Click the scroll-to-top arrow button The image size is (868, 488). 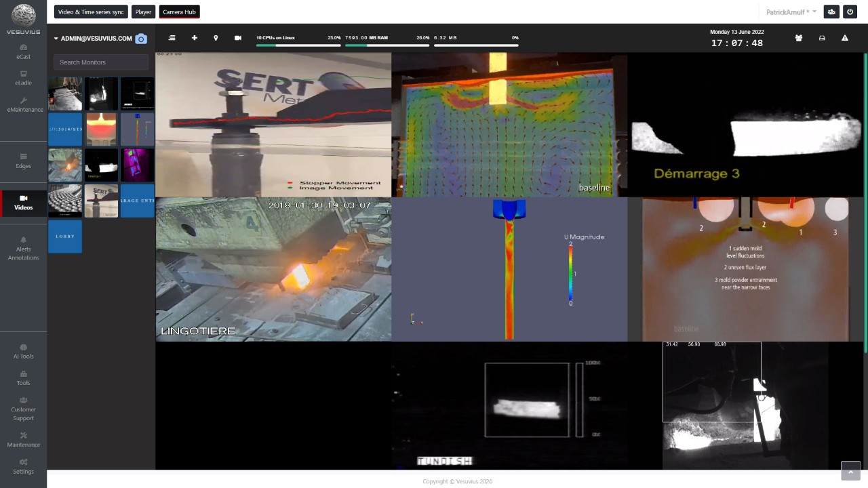[x=850, y=471]
